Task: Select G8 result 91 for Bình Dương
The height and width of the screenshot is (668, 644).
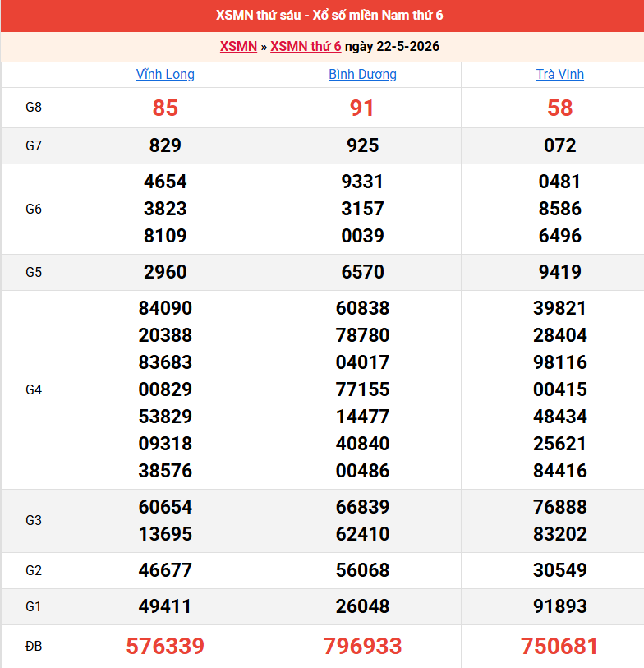Action: tap(362, 108)
